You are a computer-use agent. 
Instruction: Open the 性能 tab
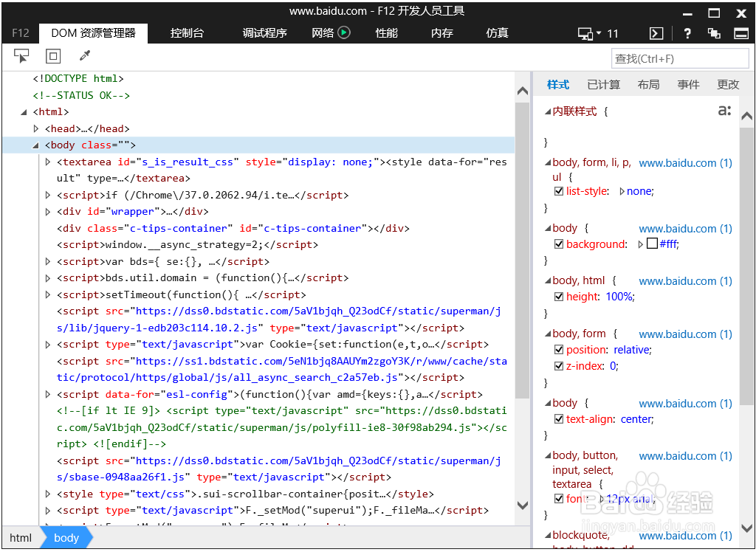click(x=387, y=33)
